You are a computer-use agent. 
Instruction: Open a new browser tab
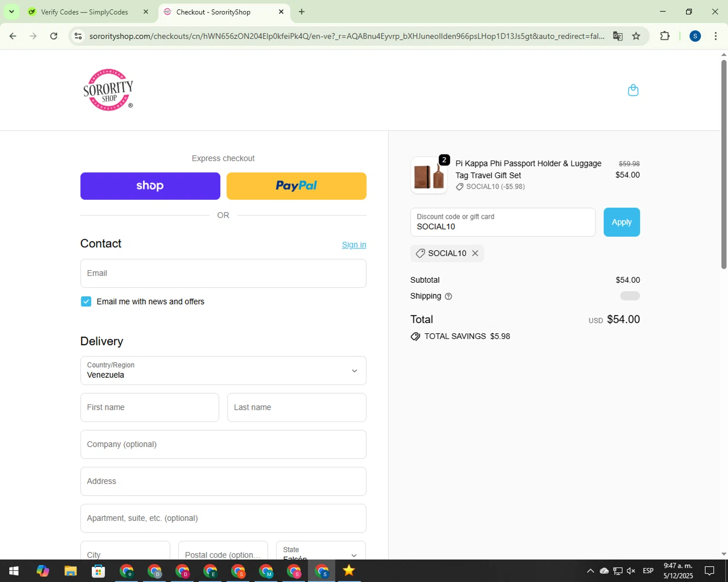point(301,12)
